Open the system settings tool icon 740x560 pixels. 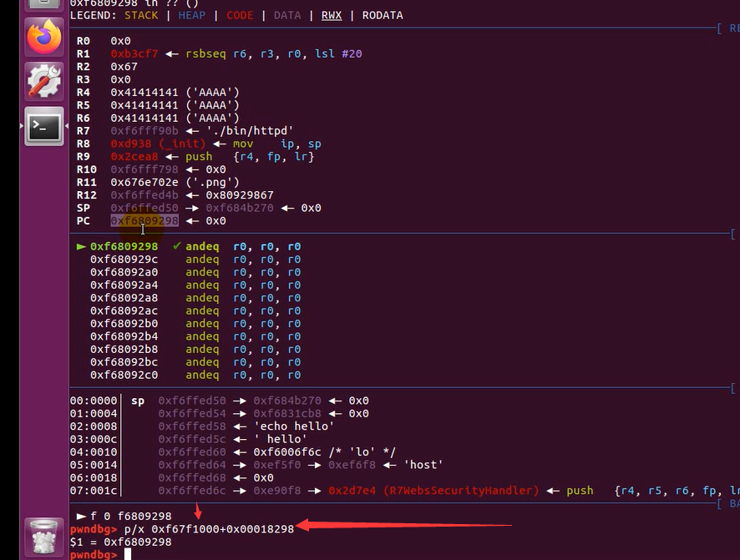pyautogui.click(x=44, y=81)
